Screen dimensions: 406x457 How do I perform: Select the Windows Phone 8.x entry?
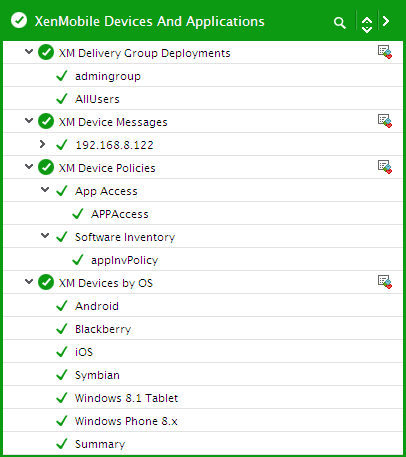coord(126,421)
